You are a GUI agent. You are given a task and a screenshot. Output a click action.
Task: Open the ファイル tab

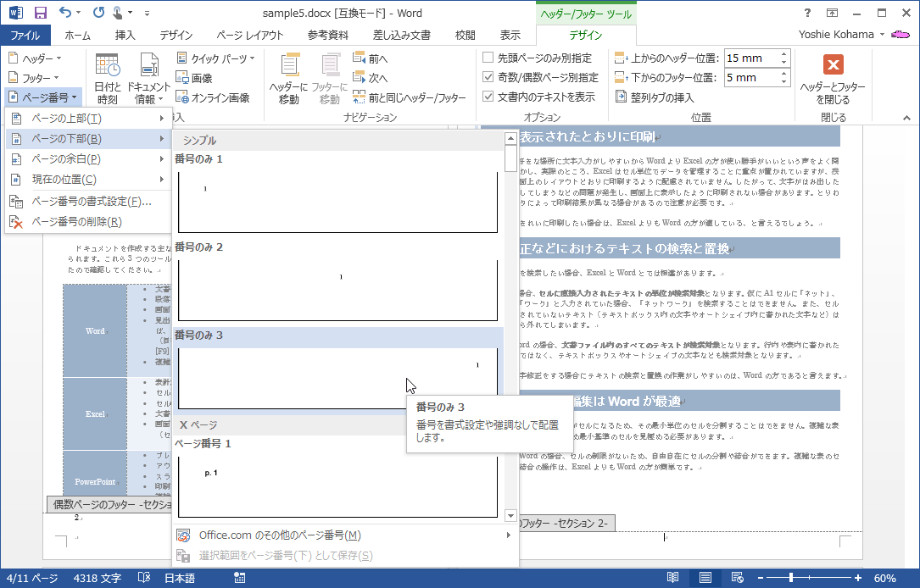point(25,36)
